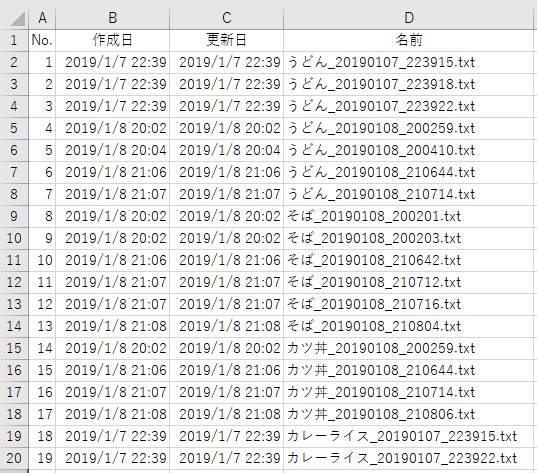Image resolution: width=537 pixels, height=473 pixels.
Task: Click the '更新日' header cell
Action: [226, 40]
